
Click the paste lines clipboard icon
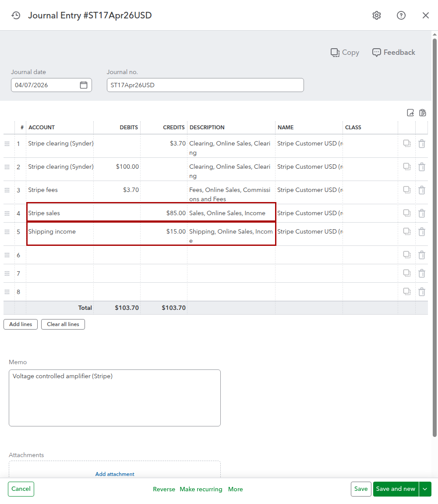coord(423,113)
